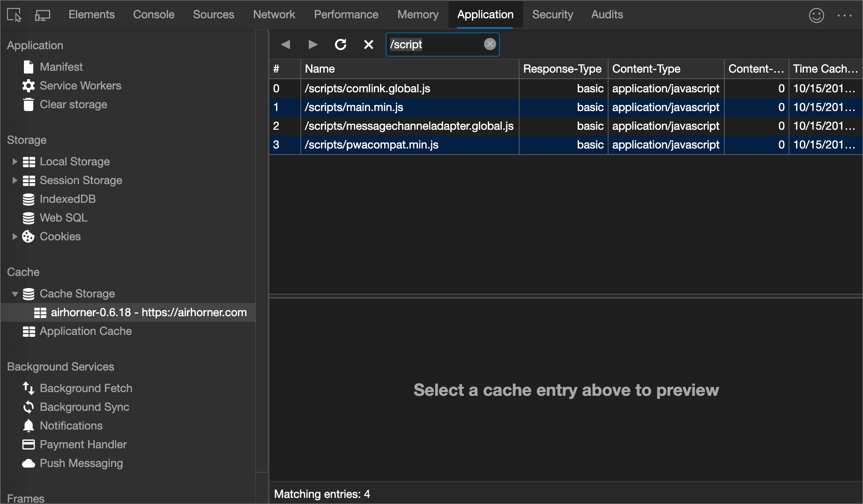Open the DevTools overflow menu

click(845, 15)
